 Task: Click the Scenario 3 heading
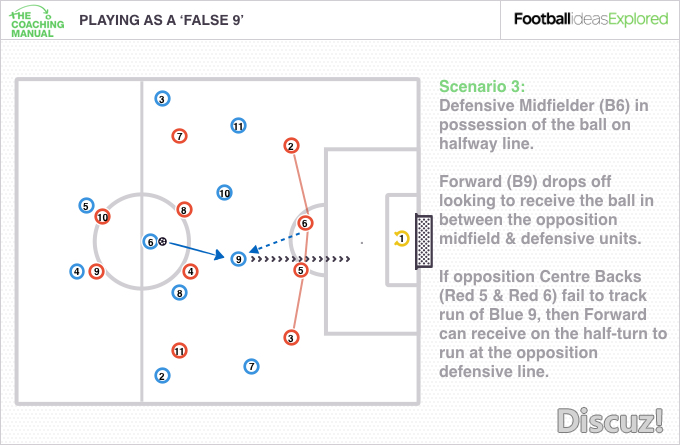click(482, 87)
